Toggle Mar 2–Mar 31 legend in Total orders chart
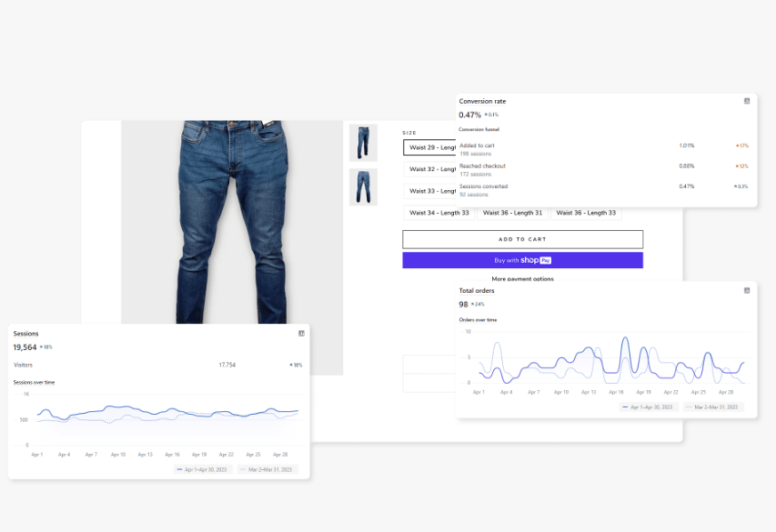Viewport: 776px width, 532px height. tap(713, 407)
